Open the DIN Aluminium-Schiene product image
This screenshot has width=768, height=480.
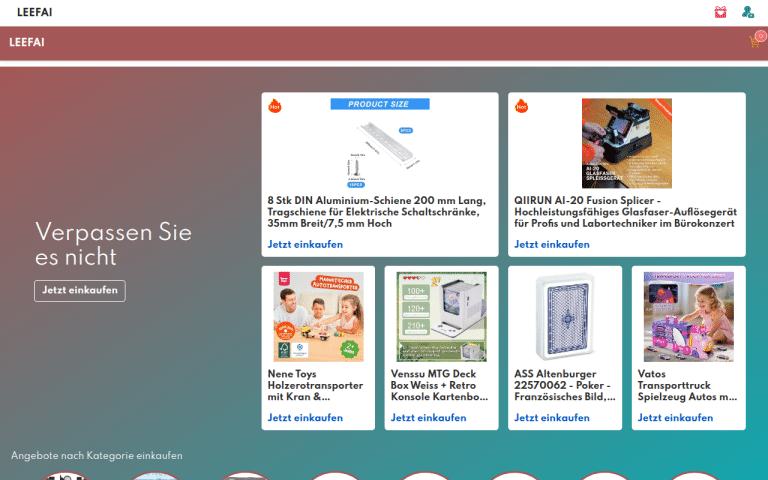(x=380, y=144)
